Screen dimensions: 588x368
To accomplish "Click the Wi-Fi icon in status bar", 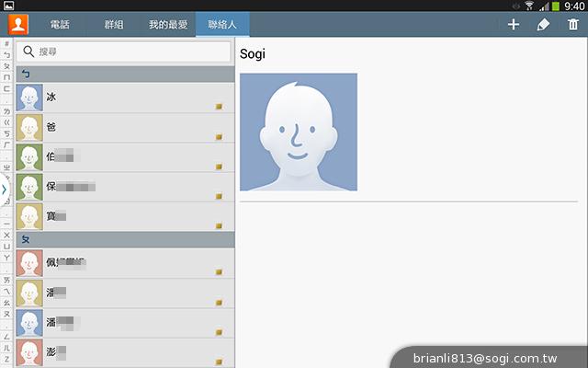I will click(528, 6).
